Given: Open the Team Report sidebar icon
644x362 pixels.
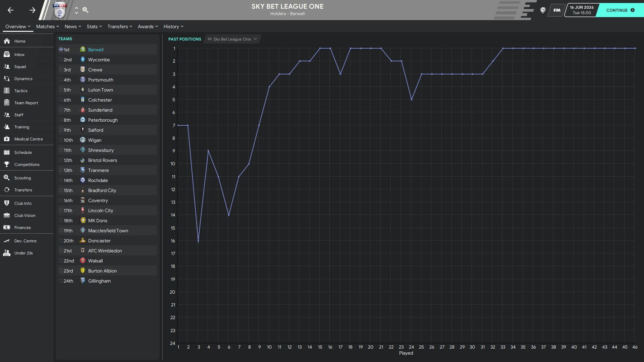Looking at the screenshot, I should tap(7, 103).
